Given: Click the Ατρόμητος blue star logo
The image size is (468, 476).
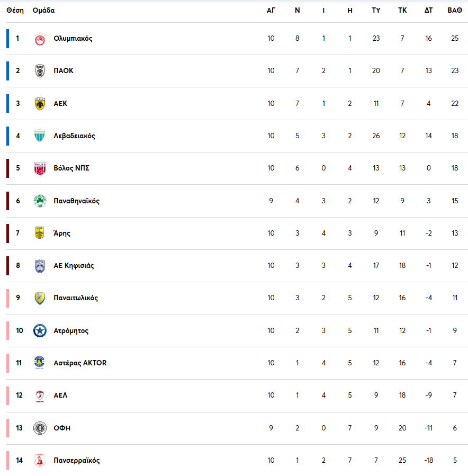Looking at the screenshot, I should (x=40, y=331).
